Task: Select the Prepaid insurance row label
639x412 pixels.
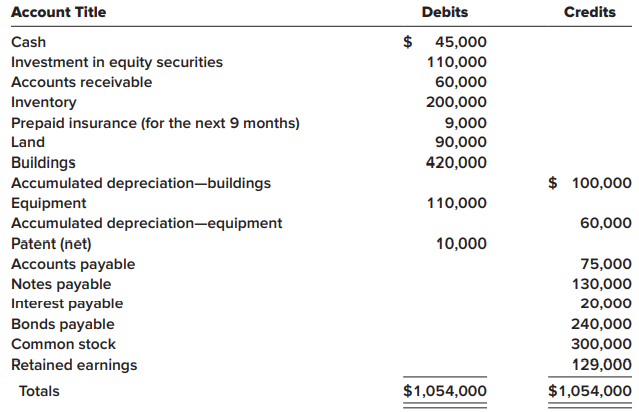Action: point(155,123)
